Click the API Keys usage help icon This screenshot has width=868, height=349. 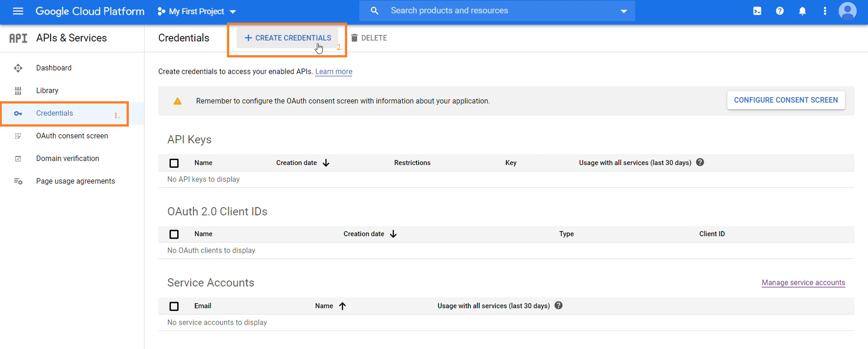(x=700, y=162)
